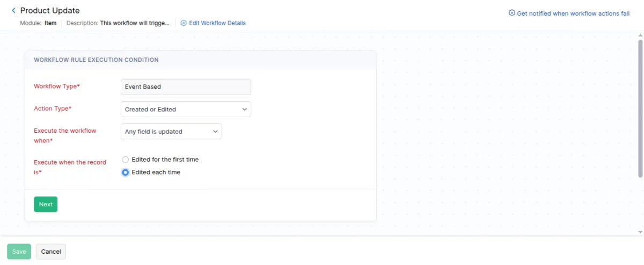The image size is (644, 265).
Task: Click the scrollbar up arrow
Action: tap(640, 35)
